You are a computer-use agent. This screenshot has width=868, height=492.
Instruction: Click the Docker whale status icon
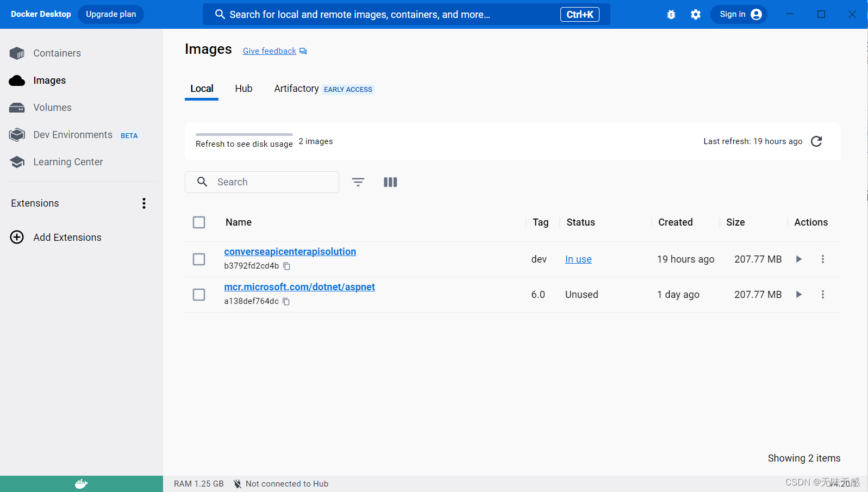82,484
